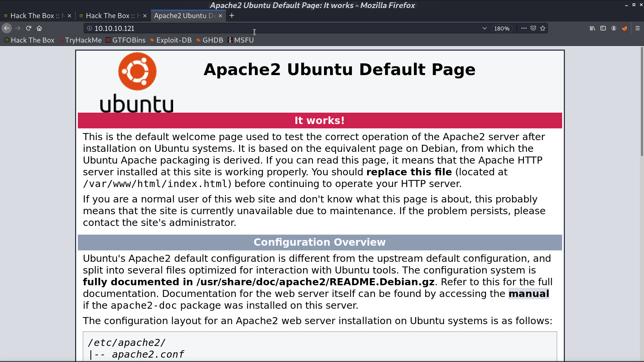644x362 pixels.
Task: Click the FoxyProxy extension icon
Action: [x=625, y=28]
